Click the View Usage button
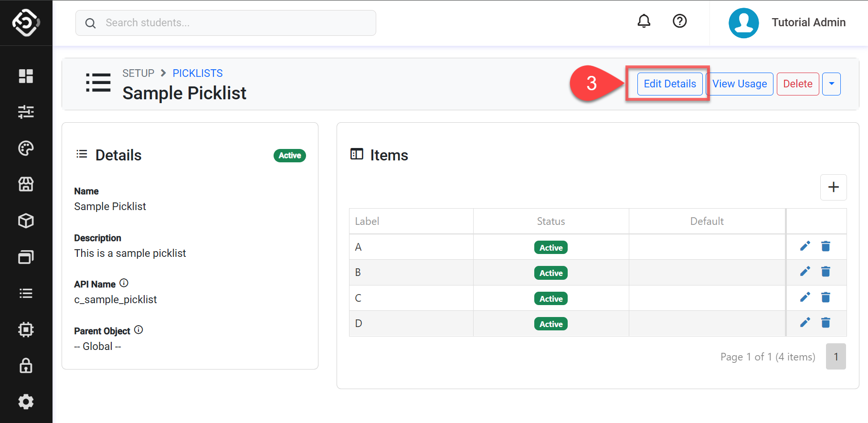Viewport: 868px width, 423px height. pos(740,84)
